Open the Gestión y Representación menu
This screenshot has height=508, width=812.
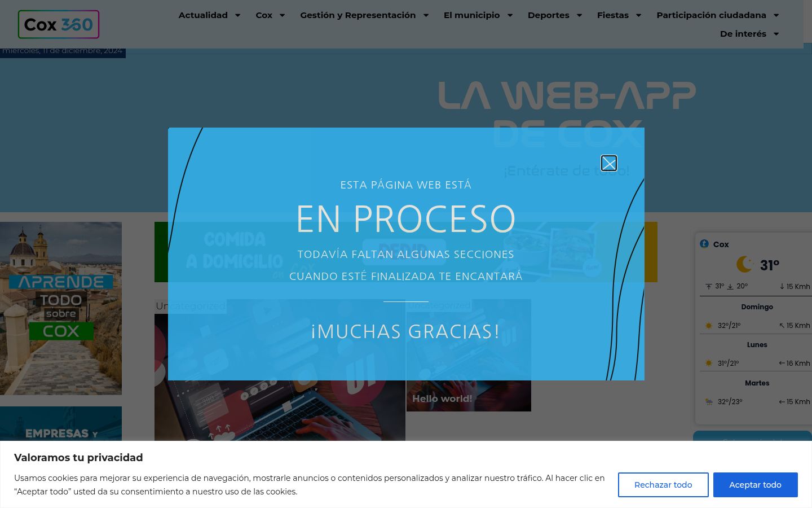(x=358, y=15)
